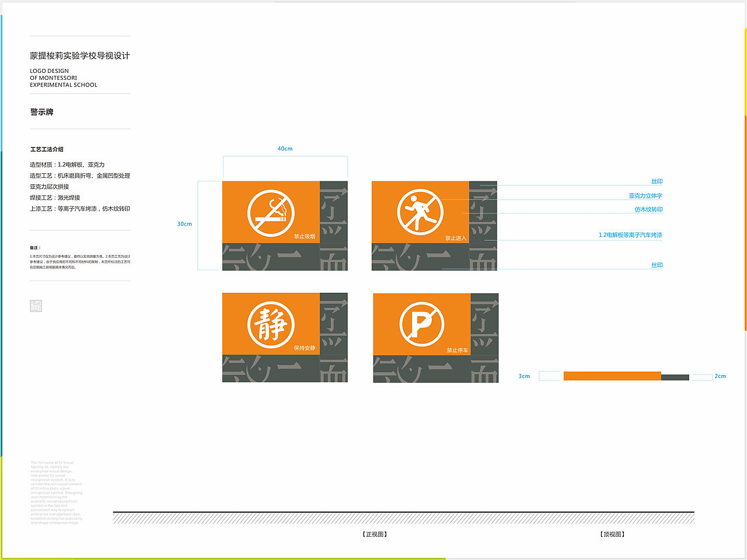This screenshot has height=560, width=747.
Task: Click the 上漆工艺 paint process line
Action: pos(80,209)
